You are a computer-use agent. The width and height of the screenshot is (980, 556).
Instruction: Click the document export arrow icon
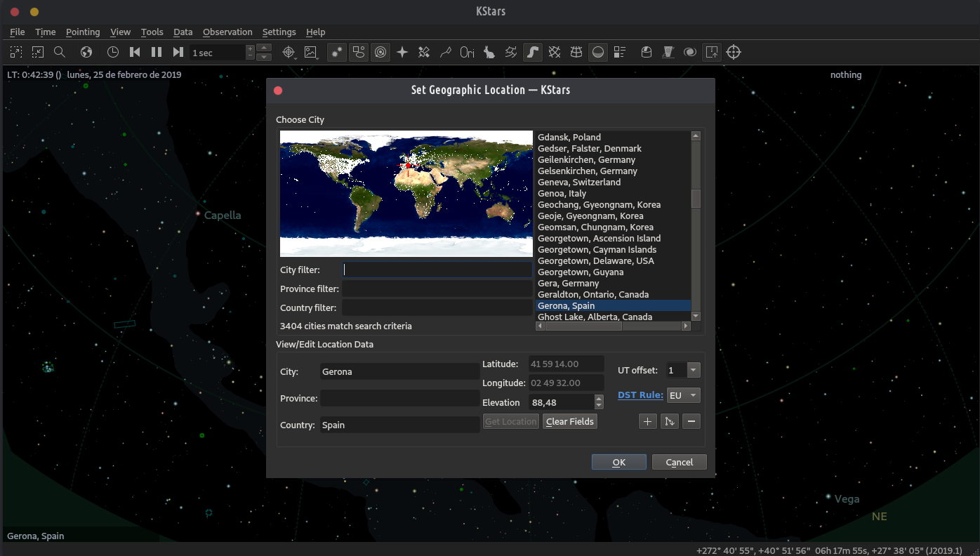[x=712, y=52]
